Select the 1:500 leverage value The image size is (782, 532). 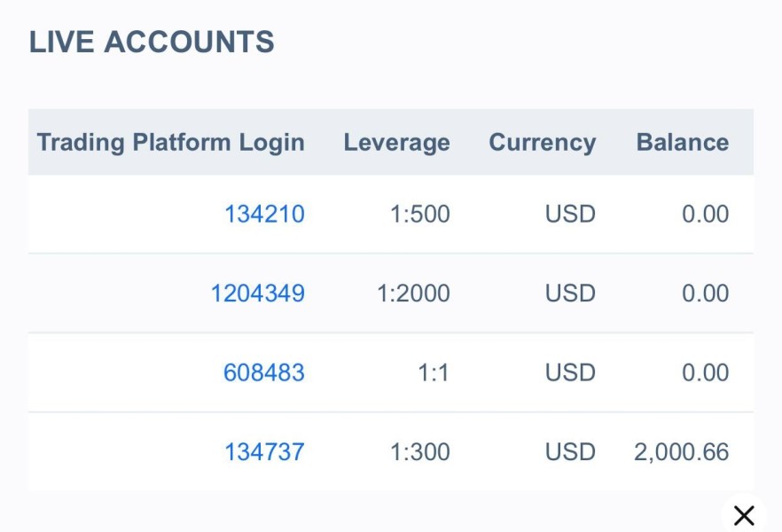[x=419, y=214]
